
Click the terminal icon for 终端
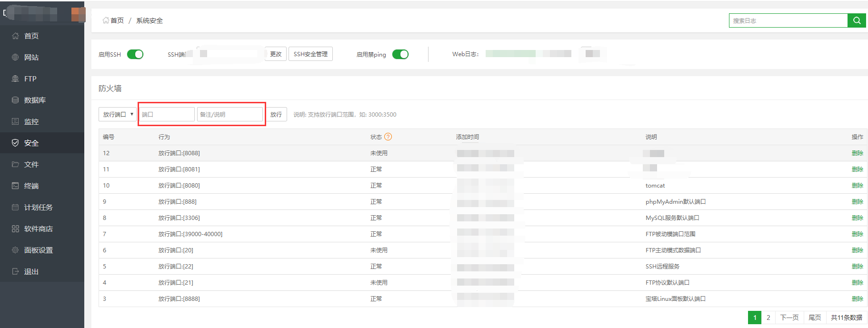(15, 186)
